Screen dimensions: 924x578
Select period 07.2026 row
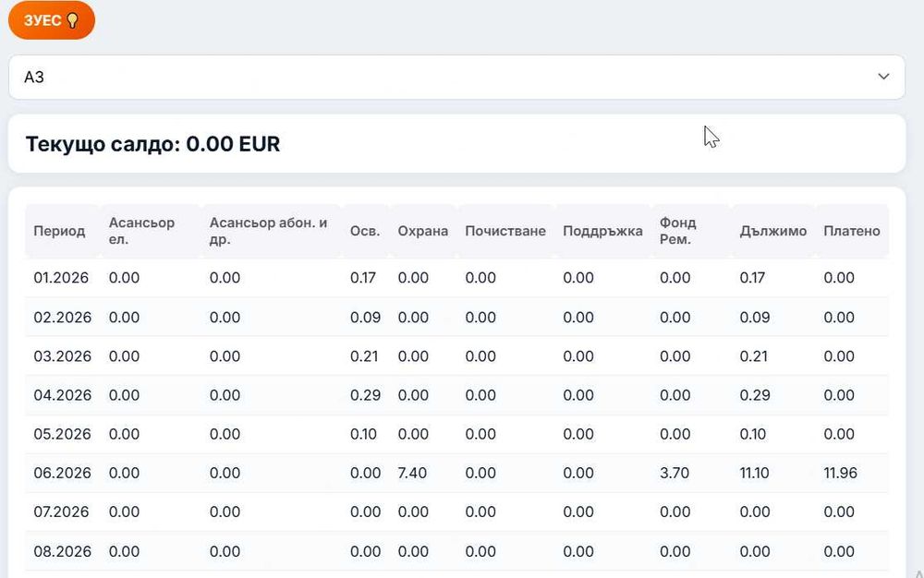pyautogui.click(x=456, y=512)
